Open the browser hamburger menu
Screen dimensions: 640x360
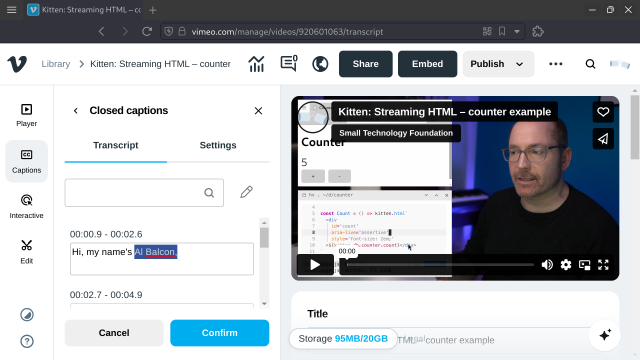point(11,10)
